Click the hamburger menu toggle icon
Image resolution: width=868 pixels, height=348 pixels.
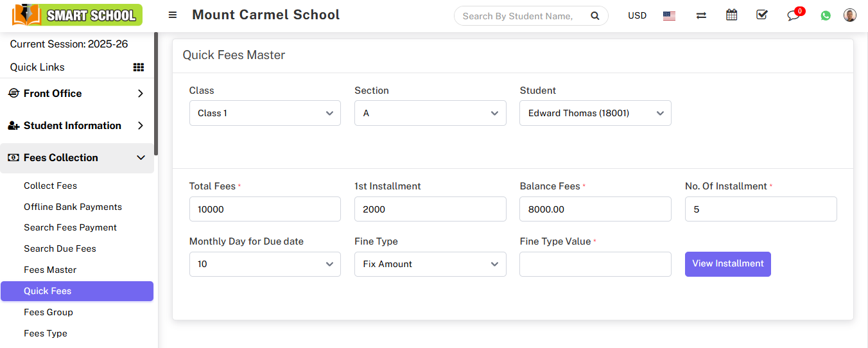coord(172,15)
